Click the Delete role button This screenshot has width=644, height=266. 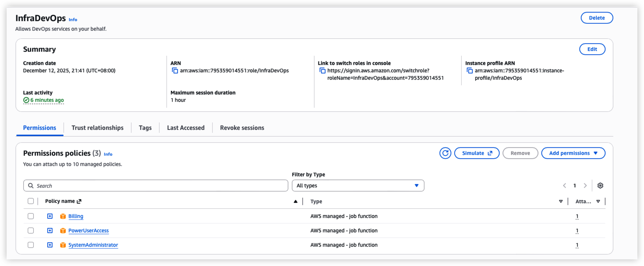(596, 18)
